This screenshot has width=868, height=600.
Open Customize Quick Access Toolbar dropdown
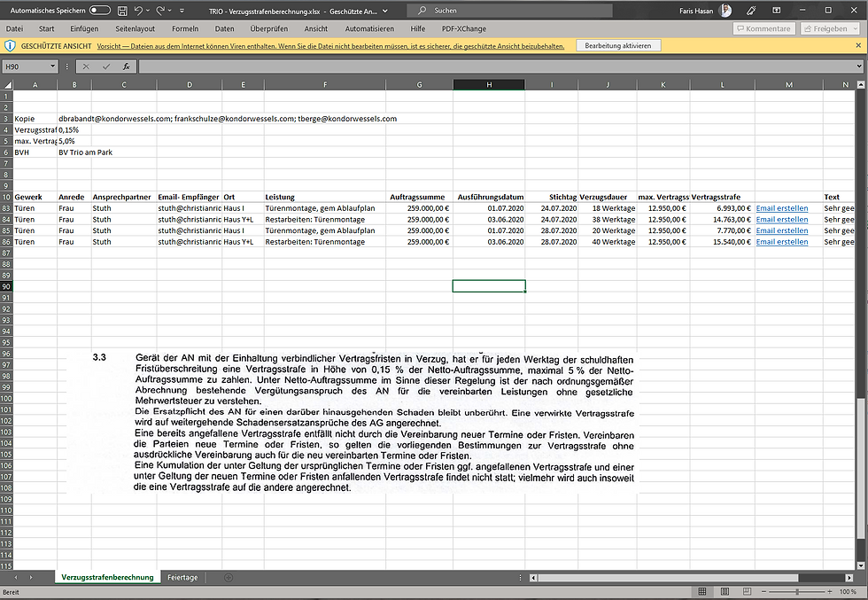(182, 11)
